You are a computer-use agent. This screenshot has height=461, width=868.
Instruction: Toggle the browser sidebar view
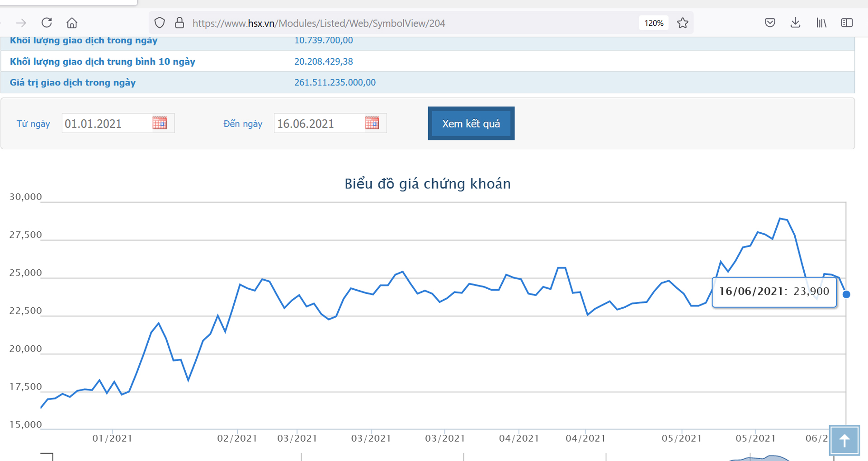point(847,23)
